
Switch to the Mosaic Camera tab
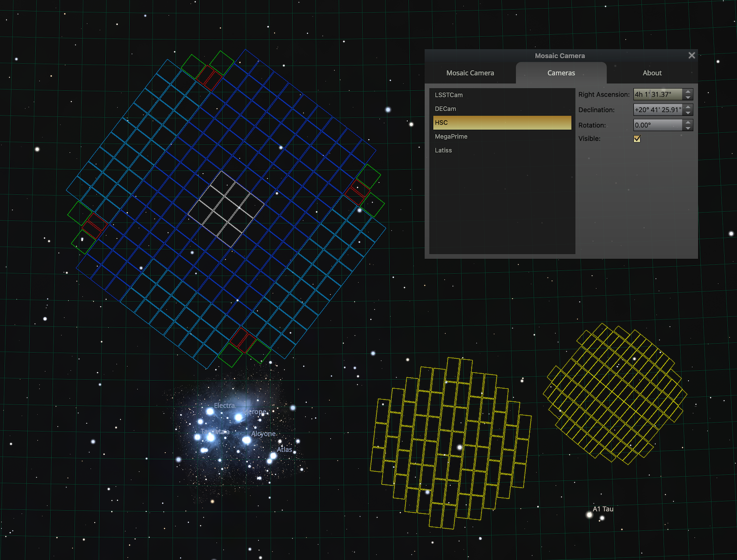click(470, 73)
